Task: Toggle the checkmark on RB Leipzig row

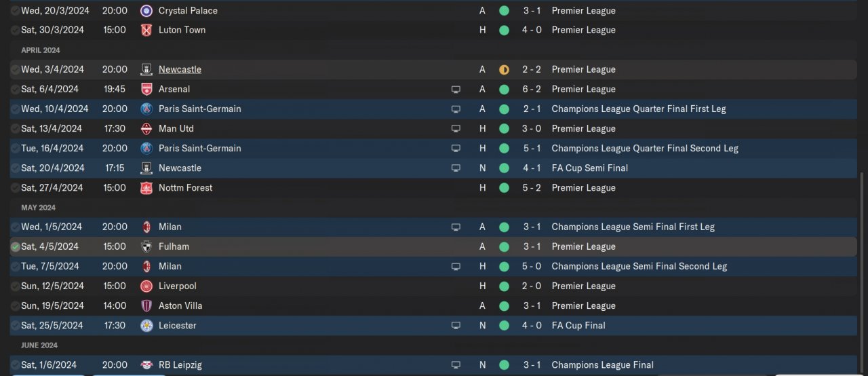Action: 15,365
